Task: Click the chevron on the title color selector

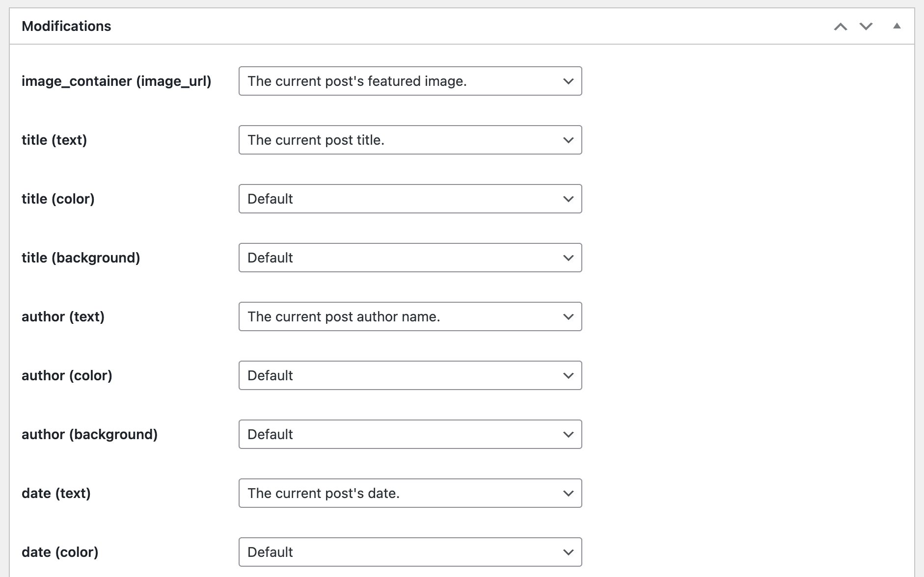Action: click(568, 199)
